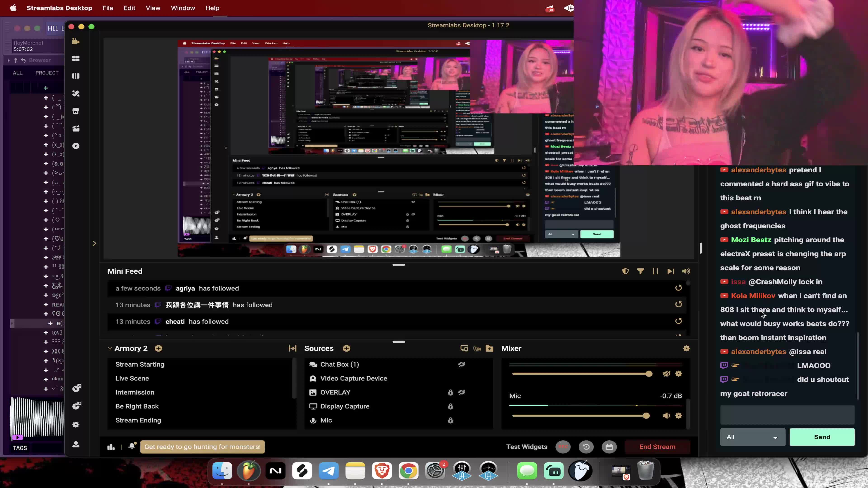The image size is (868, 488).
Task: Click the replay buffer button
Action: 586,447
